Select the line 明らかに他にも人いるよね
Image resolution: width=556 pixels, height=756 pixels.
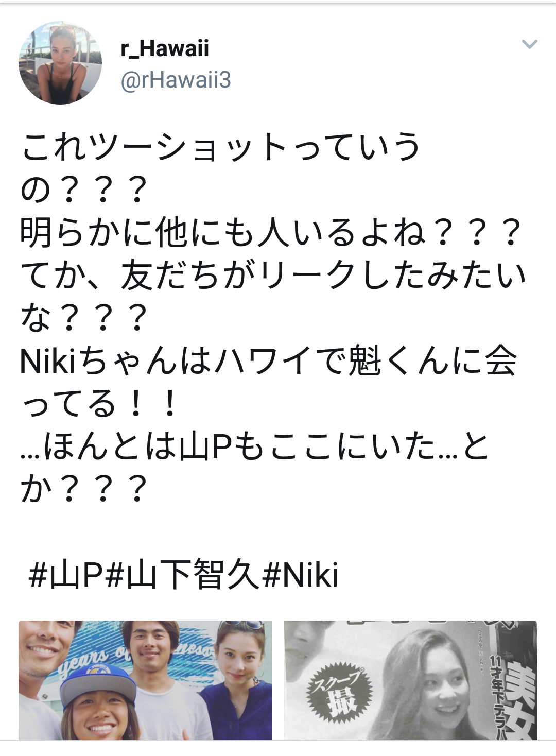click(x=271, y=232)
